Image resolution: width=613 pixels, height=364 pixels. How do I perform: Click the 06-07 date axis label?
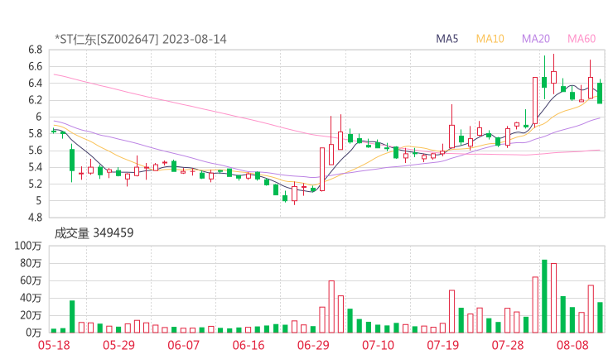pos(183,345)
